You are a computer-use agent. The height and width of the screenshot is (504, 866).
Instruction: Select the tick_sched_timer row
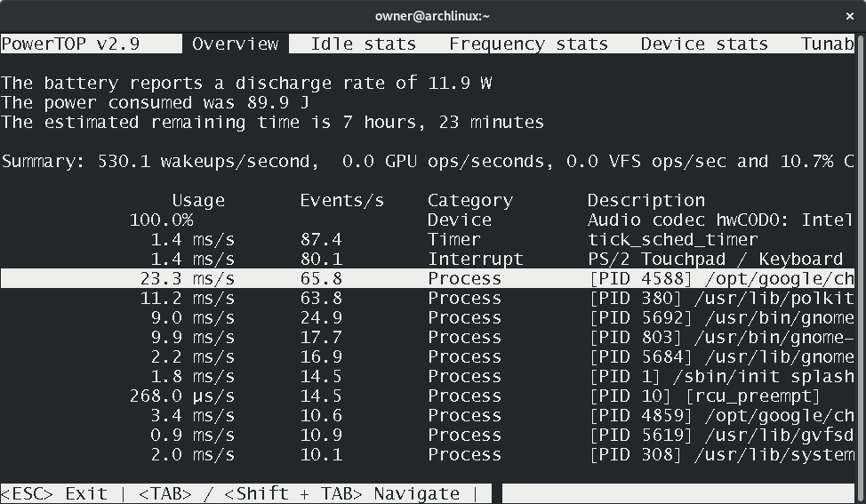tap(428, 240)
